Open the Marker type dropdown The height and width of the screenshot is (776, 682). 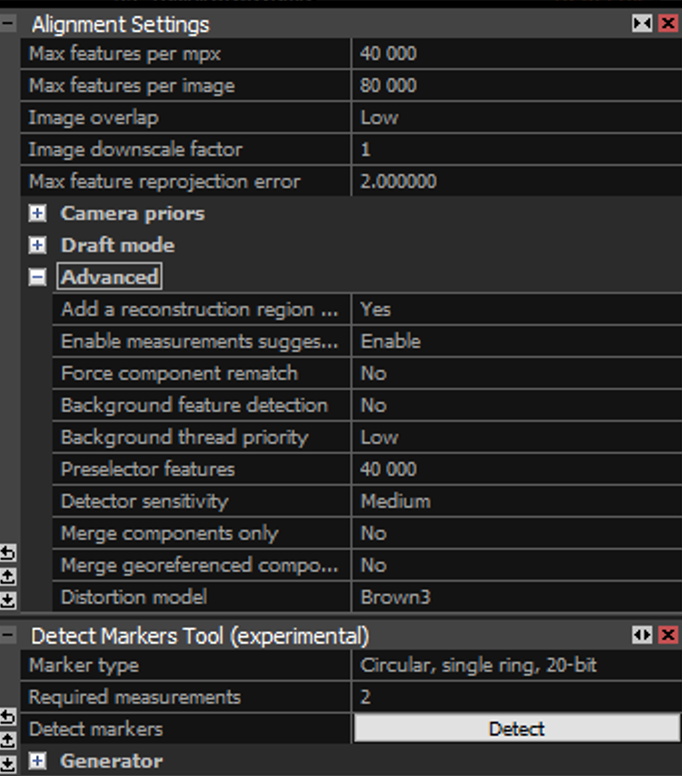click(515, 665)
